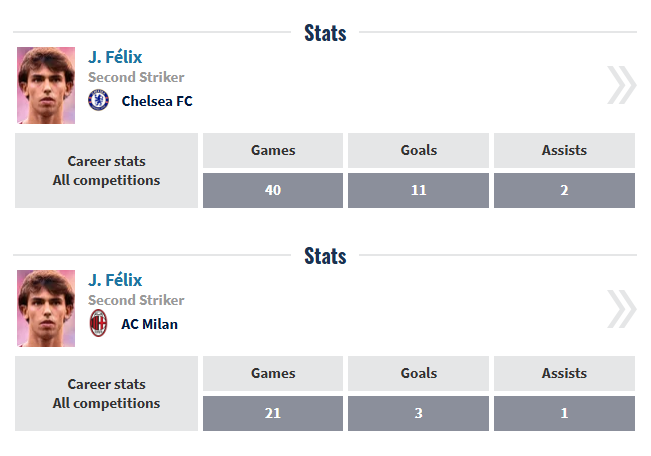
Task: Click the AC Milan club crest icon
Action: point(99,323)
